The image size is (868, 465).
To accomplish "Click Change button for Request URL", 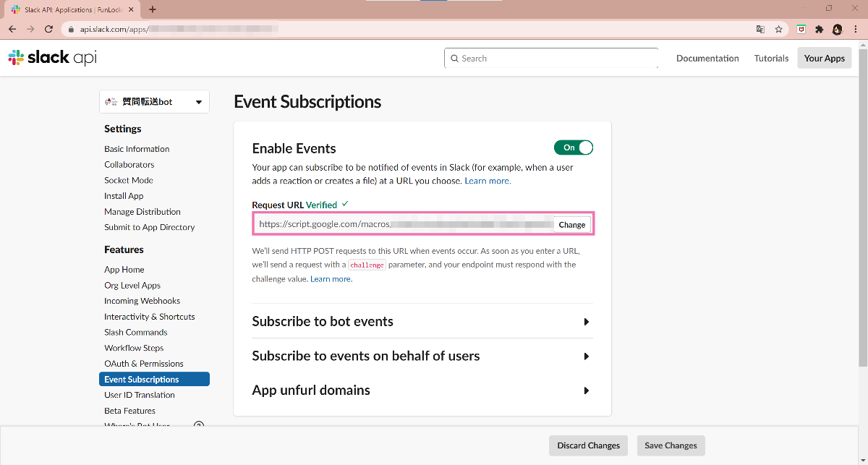I will 572,225.
